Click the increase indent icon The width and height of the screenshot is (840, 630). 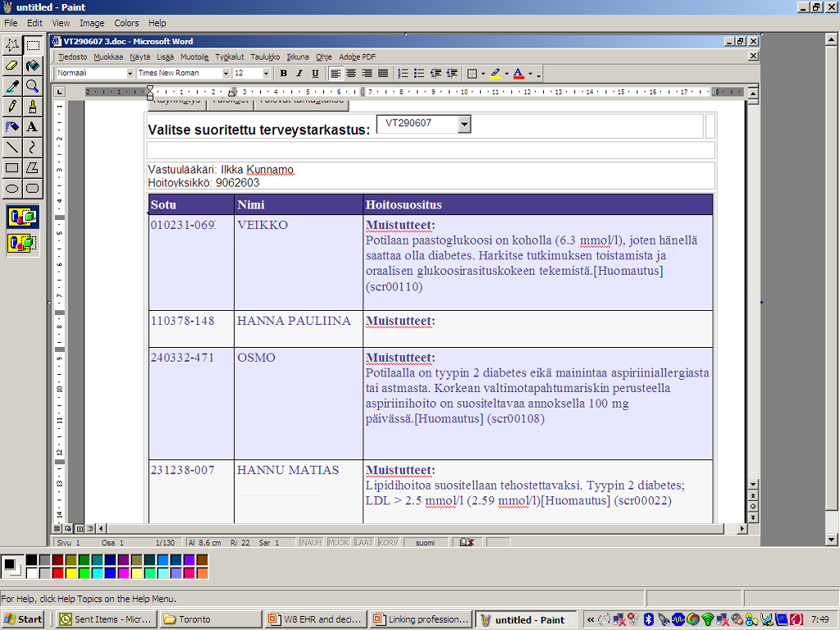tap(452, 73)
